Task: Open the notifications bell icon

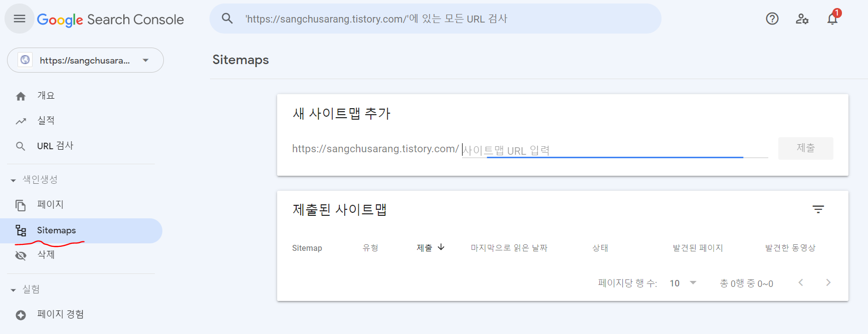Action: coord(833,18)
